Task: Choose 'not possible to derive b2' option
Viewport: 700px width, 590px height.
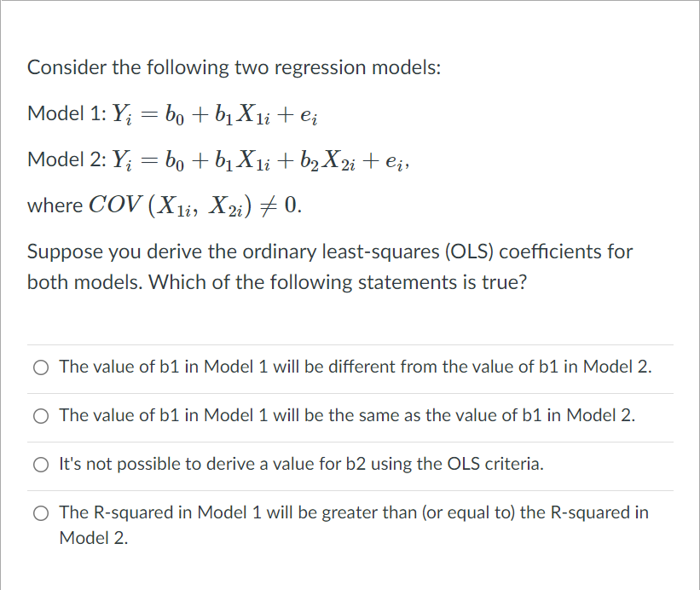Action: pos(40,464)
